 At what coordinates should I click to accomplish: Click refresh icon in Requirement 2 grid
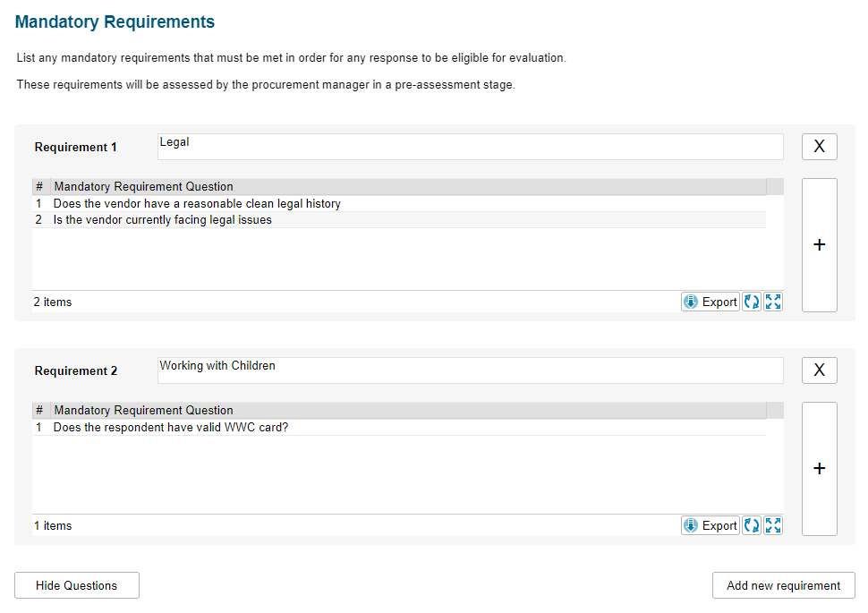click(751, 525)
